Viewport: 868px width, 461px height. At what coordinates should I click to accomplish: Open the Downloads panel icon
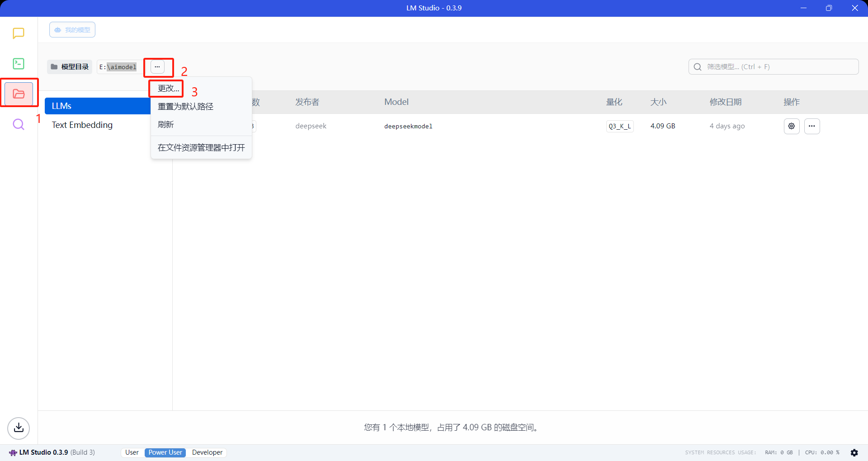pyautogui.click(x=19, y=428)
